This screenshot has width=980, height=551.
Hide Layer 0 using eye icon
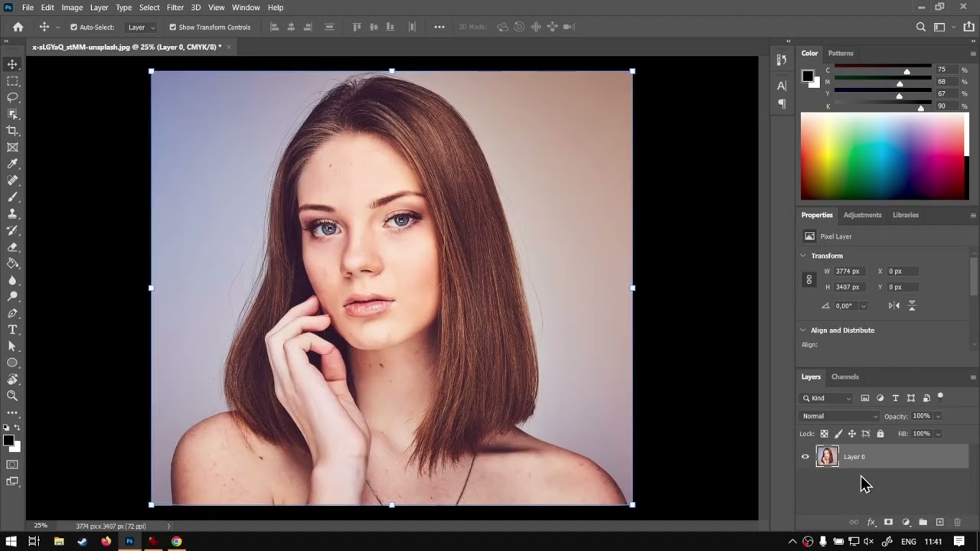tap(805, 457)
